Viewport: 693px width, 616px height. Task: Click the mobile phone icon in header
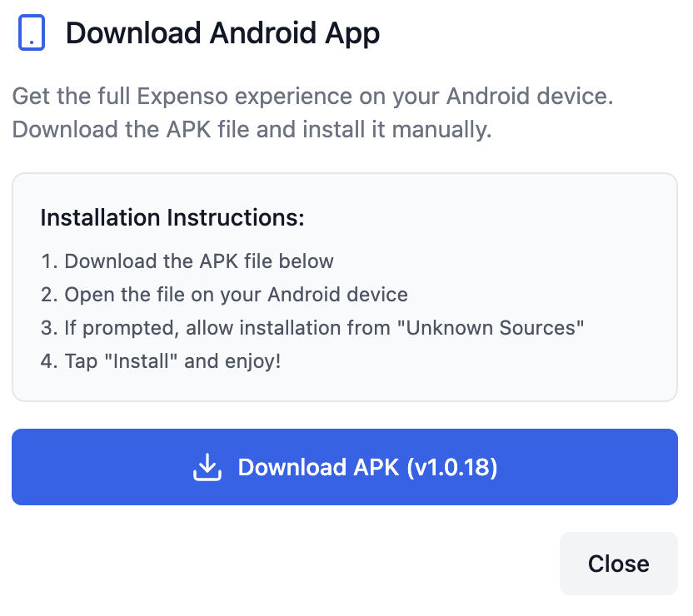(x=32, y=33)
